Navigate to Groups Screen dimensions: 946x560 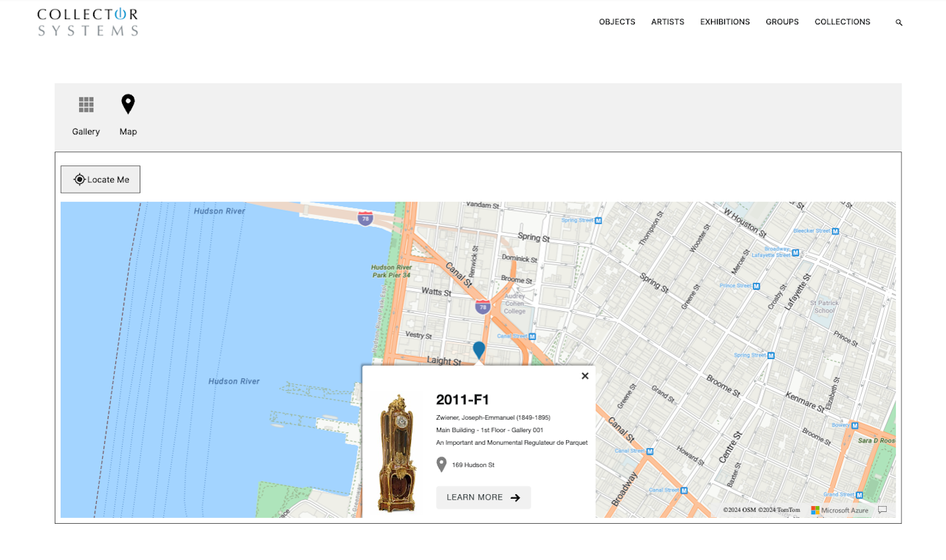coord(782,22)
